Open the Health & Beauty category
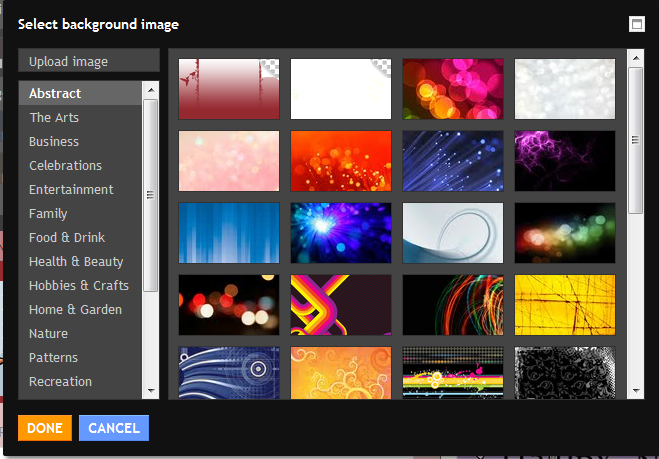Image resolution: width=659 pixels, height=459 pixels. pyautogui.click(x=80, y=261)
